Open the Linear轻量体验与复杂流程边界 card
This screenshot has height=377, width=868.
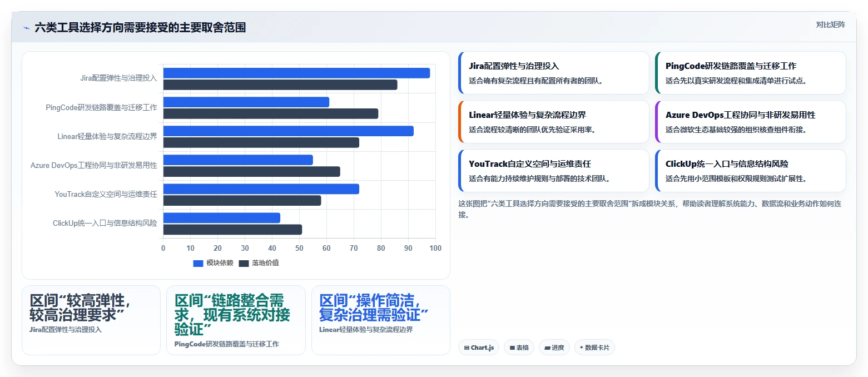(x=554, y=122)
